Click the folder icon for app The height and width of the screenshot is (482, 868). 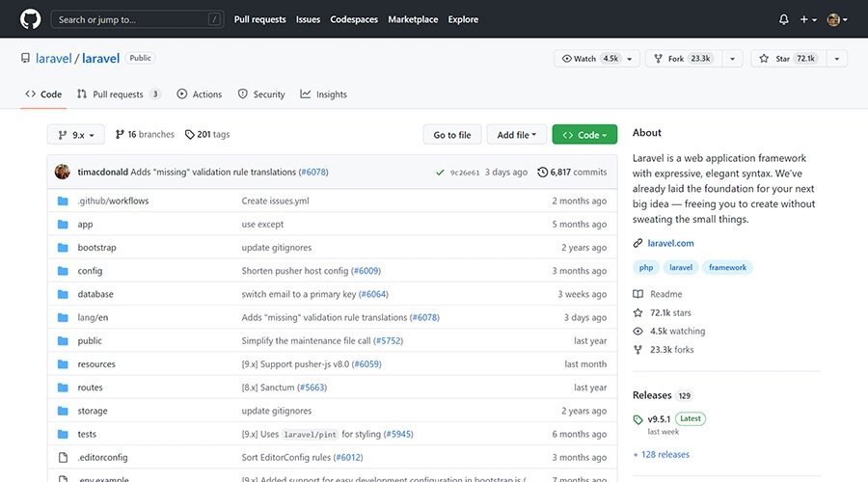coord(63,224)
